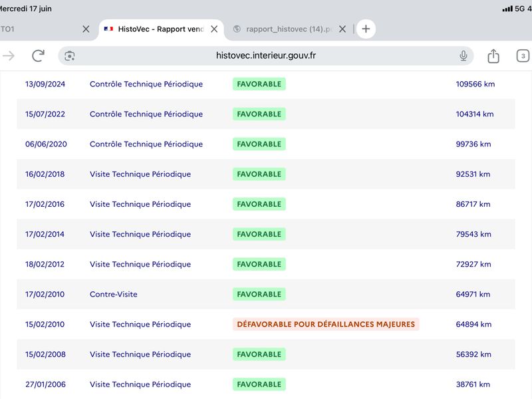Click the 86717 km mileage value
Viewport: 532px width, 399px height.
click(473, 204)
